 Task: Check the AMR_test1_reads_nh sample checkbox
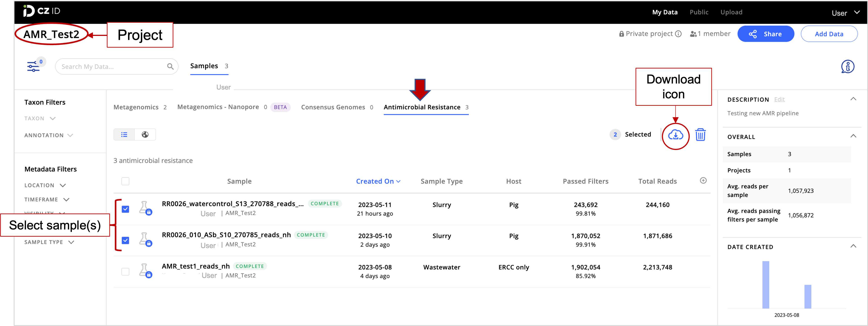pos(125,271)
